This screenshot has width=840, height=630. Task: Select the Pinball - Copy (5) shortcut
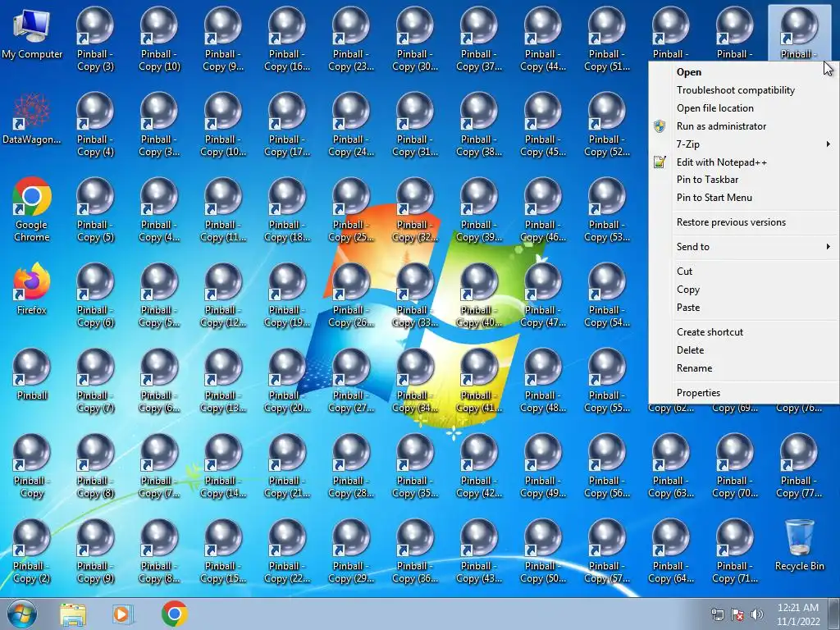[x=95, y=209]
